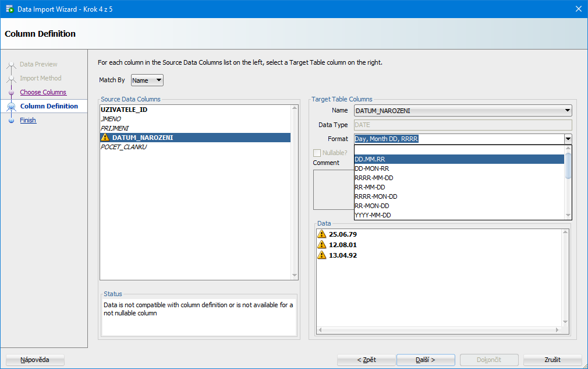The image size is (588, 369).
Task: Collapse the Format dropdown arrow
Action: point(568,139)
